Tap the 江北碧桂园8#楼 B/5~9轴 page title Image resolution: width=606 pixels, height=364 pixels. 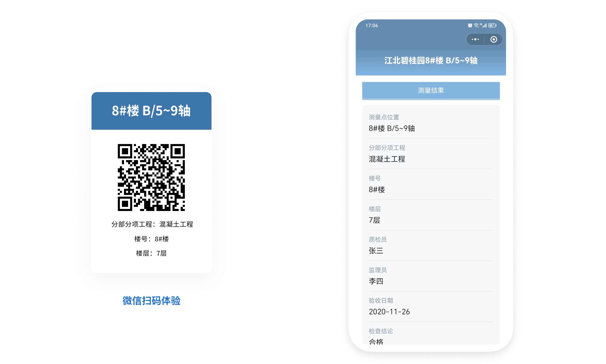click(x=431, y=60)
